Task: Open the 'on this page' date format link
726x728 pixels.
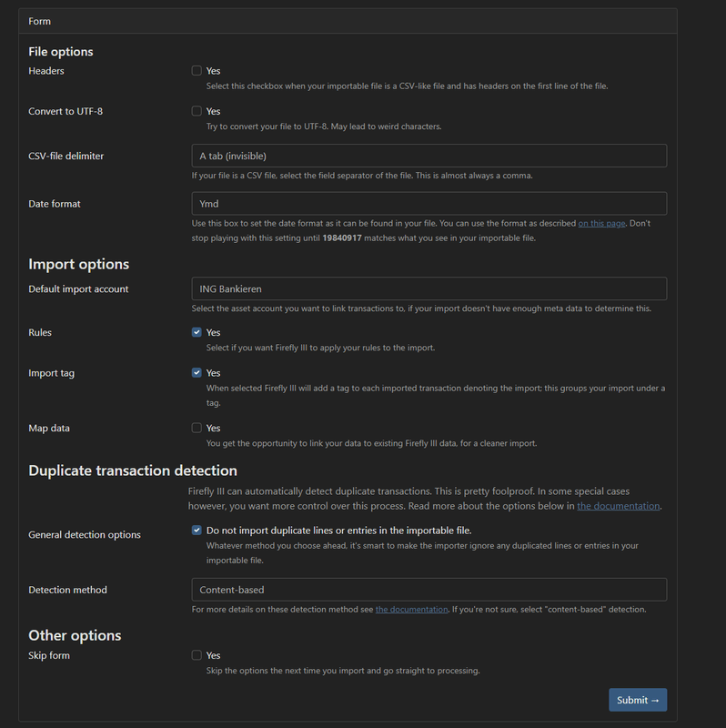Action: click(x=603, y=223)
